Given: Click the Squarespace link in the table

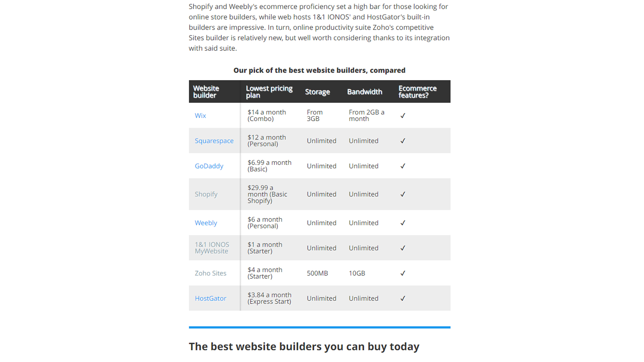Looking at the screenshot, I should click(214, 140).
